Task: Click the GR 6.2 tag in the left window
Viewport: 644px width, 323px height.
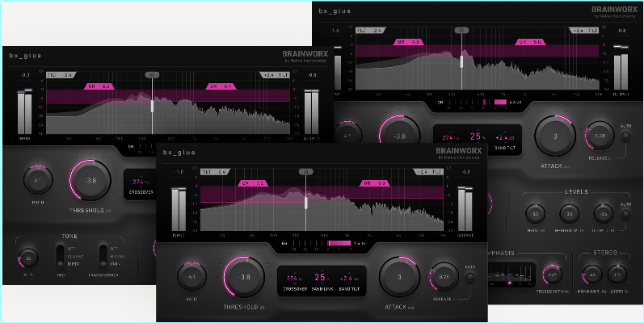Action: tap(99, 86)
